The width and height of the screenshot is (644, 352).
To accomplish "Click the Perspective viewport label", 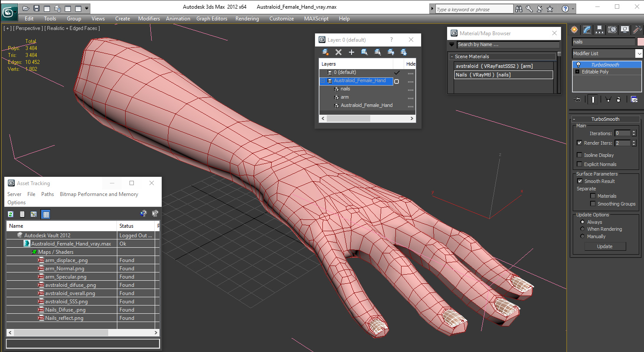I will 28,28.
